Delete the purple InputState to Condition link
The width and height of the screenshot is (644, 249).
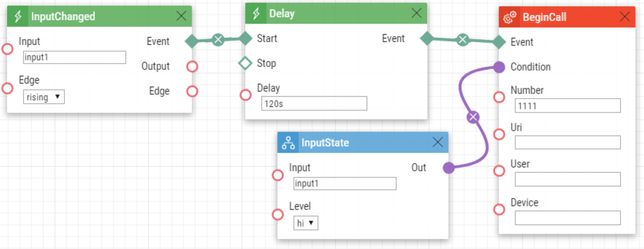(473, 117)
